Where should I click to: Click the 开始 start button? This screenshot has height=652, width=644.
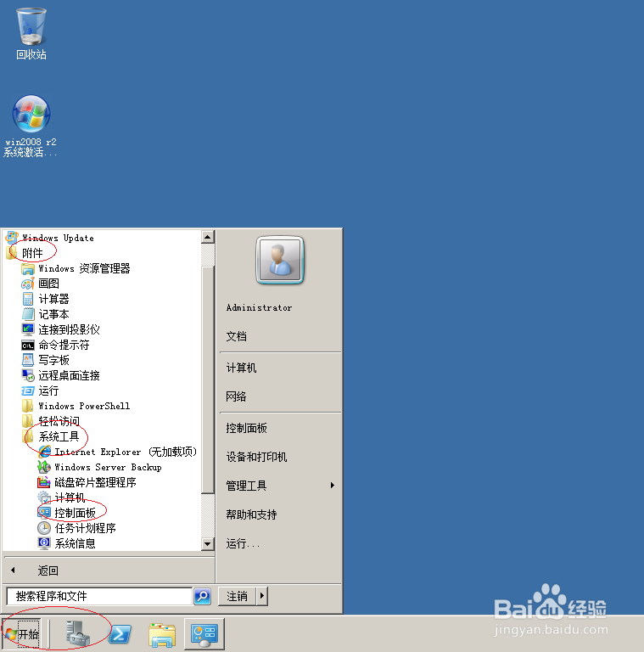21,633
